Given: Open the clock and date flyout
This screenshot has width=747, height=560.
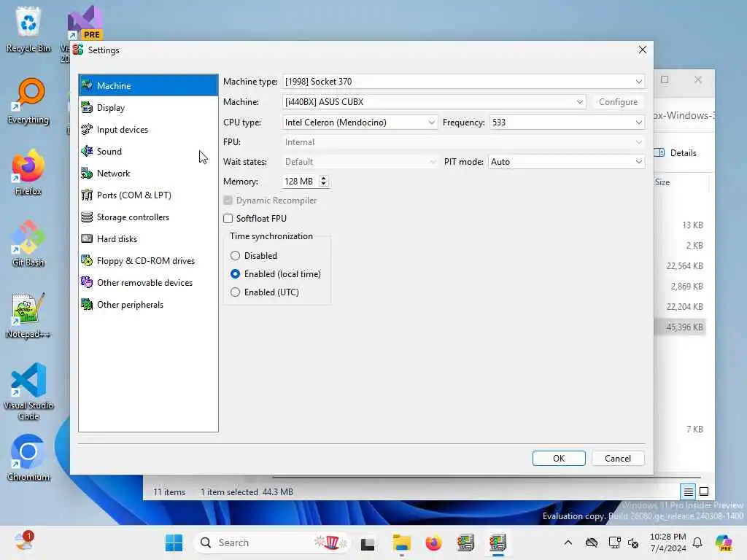Looking at the screenshot, I should [668, 542].
